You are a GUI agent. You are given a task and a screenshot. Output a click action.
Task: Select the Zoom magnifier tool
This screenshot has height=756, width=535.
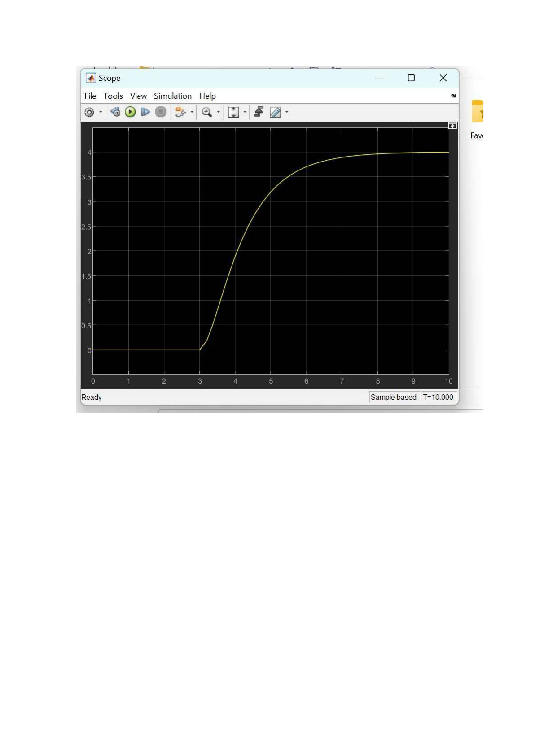(206, 112)
